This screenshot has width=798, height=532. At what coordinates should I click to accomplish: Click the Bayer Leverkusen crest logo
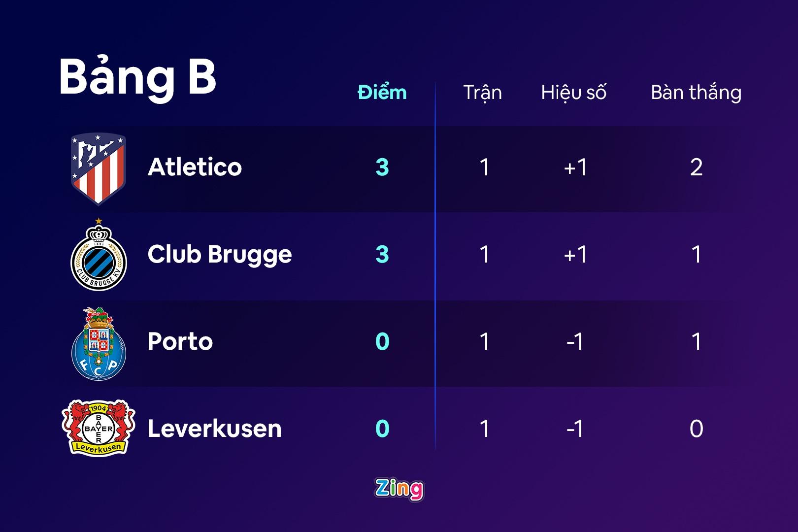[x=99, y=428]
